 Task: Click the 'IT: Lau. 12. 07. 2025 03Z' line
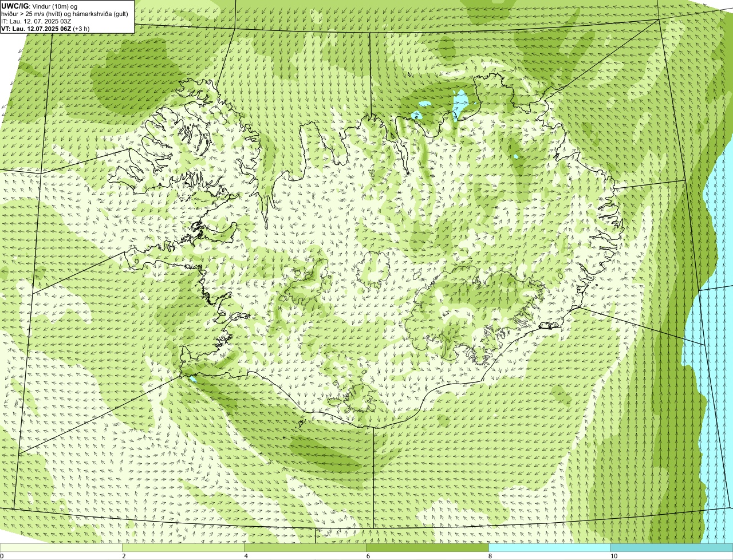click(36, 21)
